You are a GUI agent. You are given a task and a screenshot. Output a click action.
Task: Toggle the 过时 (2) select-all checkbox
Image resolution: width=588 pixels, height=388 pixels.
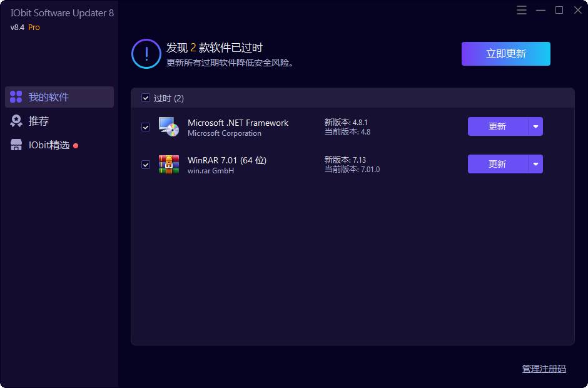coord(146,98)
